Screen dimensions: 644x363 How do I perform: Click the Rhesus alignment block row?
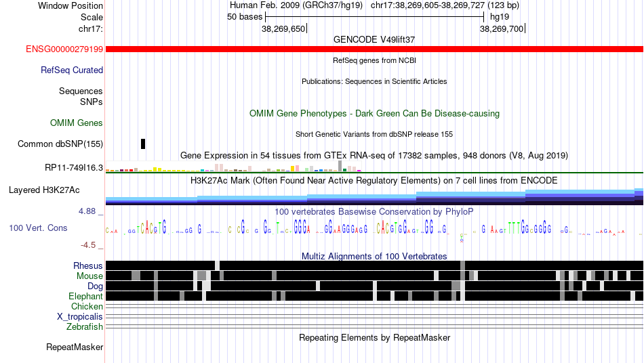point(374,265)
